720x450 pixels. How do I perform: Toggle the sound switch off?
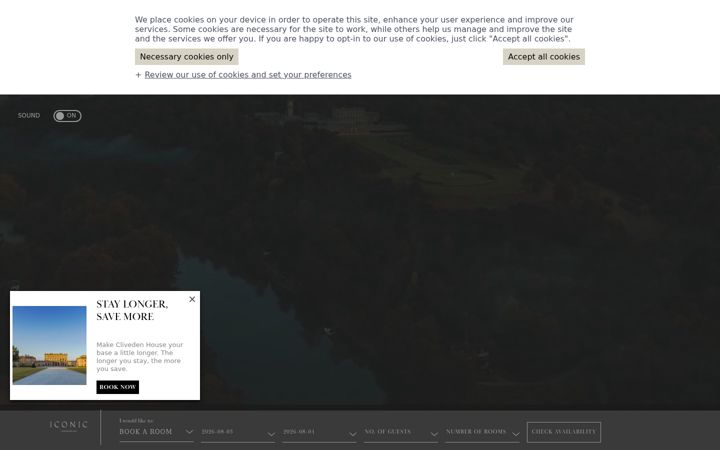point(67,116)
